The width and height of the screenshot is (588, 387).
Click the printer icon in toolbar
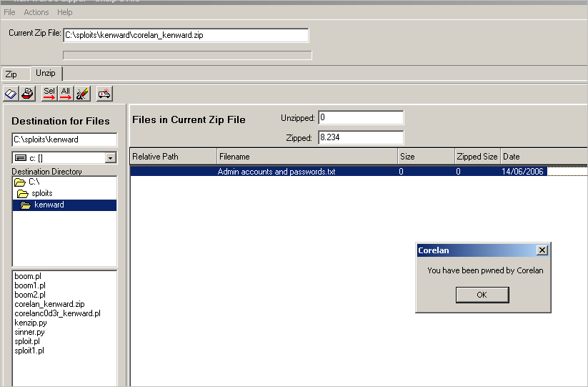click(x=28, y=94)
